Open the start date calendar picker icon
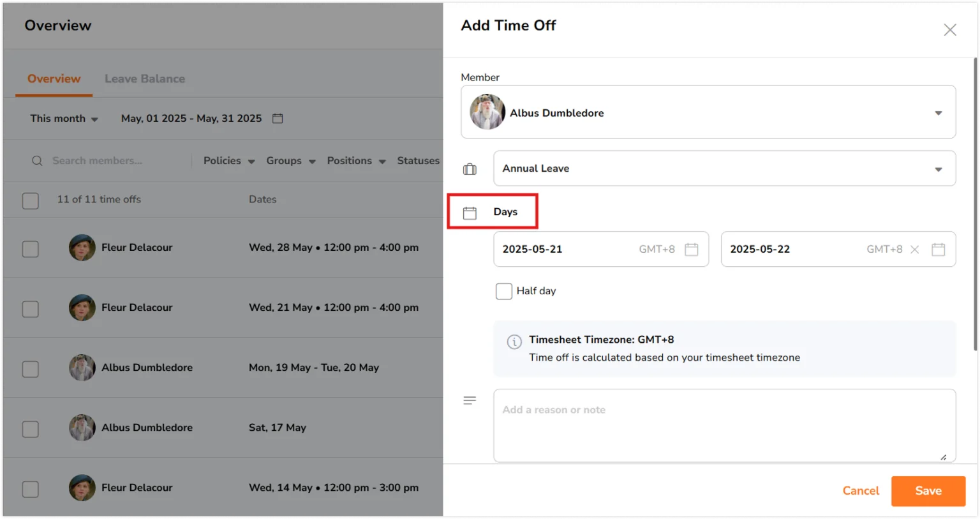The height and width of the screenshot is (519, 980). [x=691, y=250]
